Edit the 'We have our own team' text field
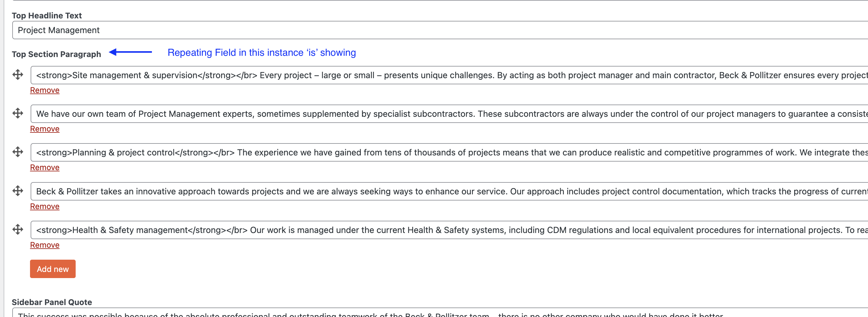The height and width of the screenshot is (317, 868). [x=449, y=114]
